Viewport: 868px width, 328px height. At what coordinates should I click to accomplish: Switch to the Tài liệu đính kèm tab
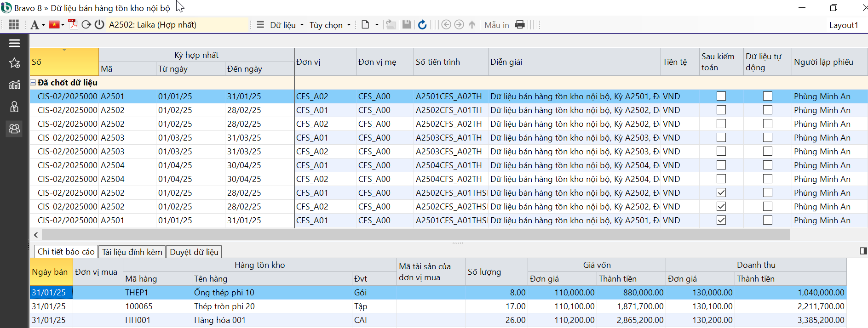click(x=132, y=252)
